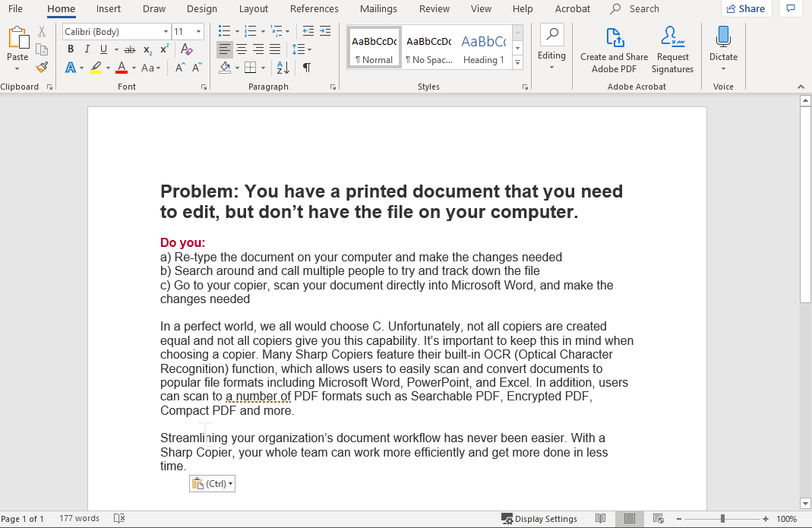The width and height of the screenshot is (812, 528).
Task: Align text left
Action: pyautogui.click(x=224, y=49)
